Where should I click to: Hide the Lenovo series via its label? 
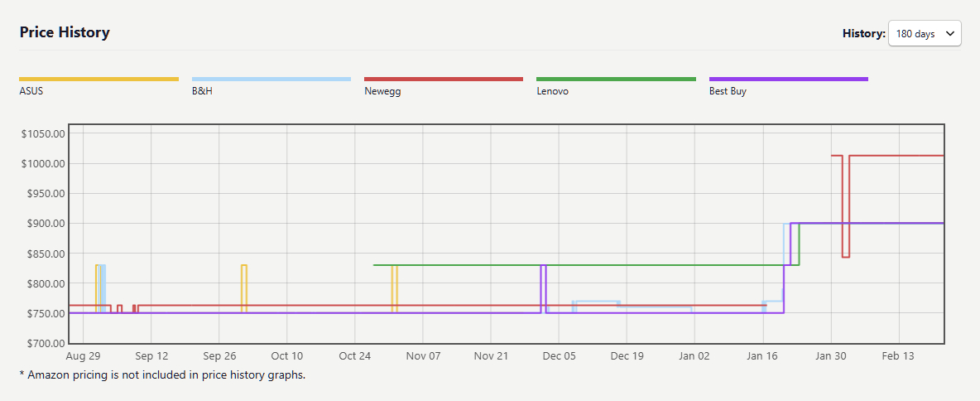click(x=552, y=91)
